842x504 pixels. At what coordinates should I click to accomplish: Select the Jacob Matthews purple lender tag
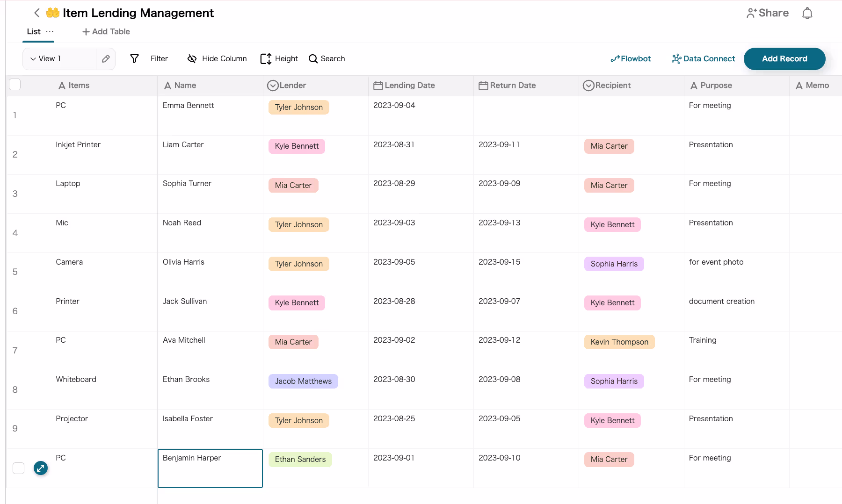(x=303, y=382)
